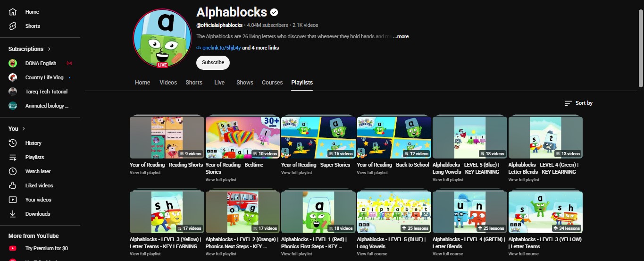
Task: Open the Year of Reading - Bedtime Stories thumbnail
Action: tap(243, 137)
